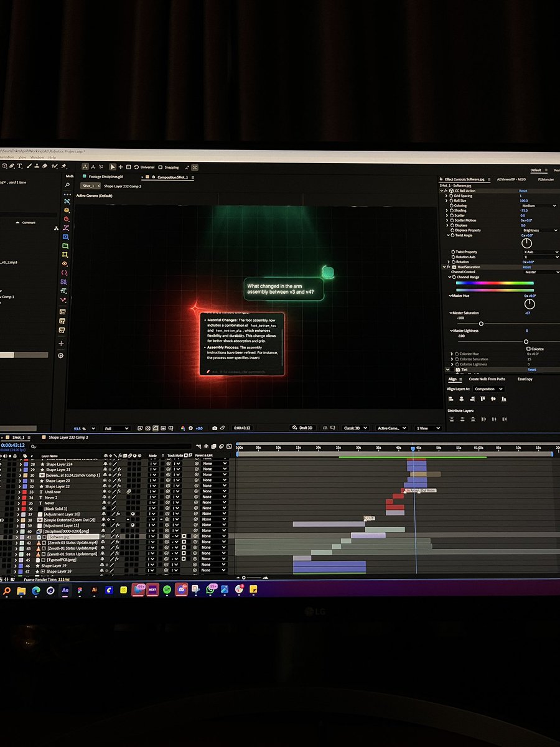
Task: Toggle the Scatter stopwatch
Action: (452, 215)
